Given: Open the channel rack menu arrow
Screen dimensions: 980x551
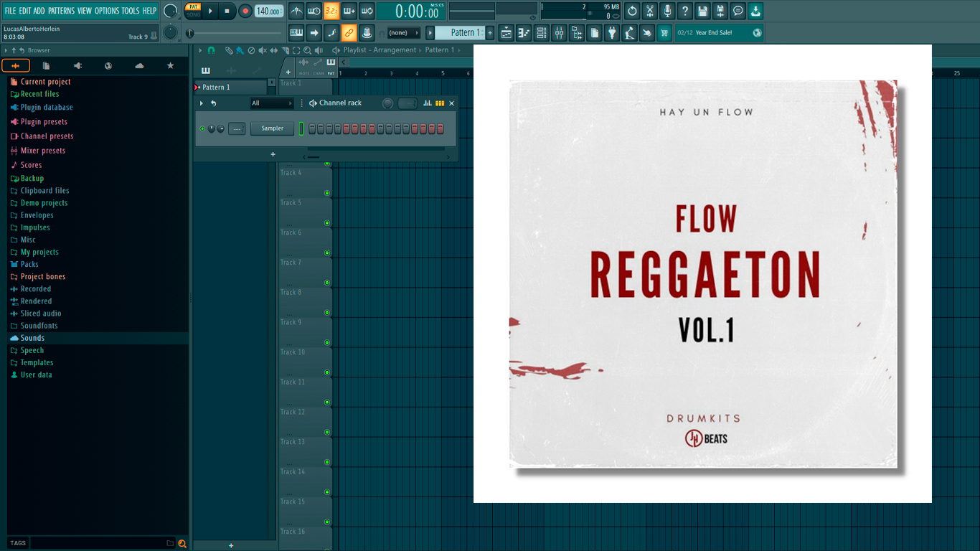Looking at the screenshot, I should click(202, 103).
